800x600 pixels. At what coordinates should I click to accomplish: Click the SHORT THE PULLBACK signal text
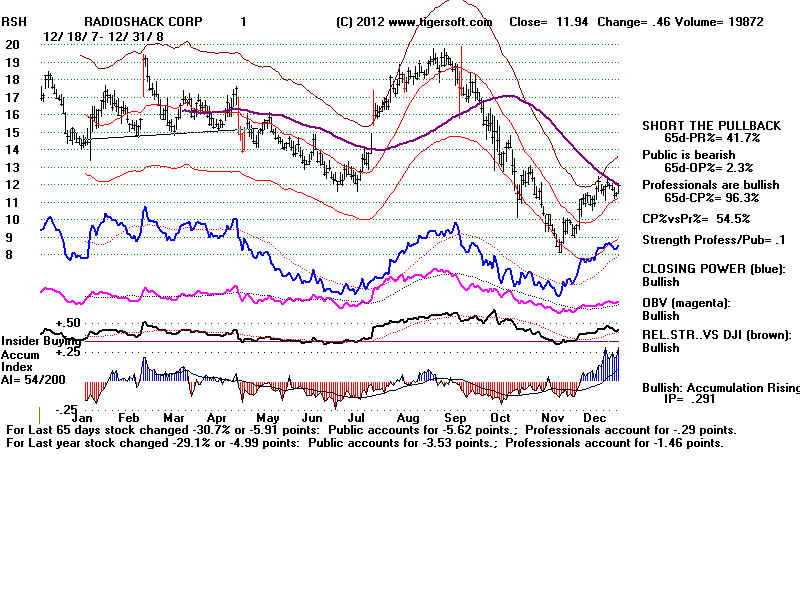(712, 124)
